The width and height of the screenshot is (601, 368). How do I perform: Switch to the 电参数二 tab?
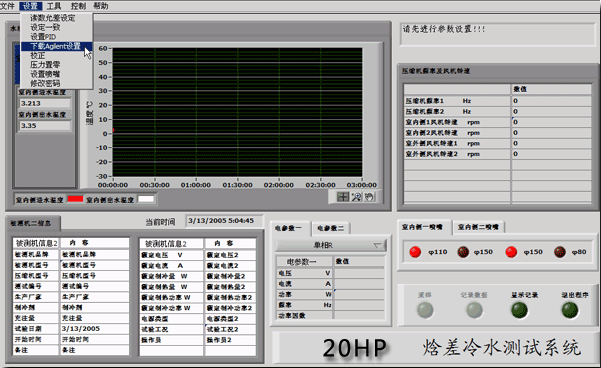coord(330,228)
